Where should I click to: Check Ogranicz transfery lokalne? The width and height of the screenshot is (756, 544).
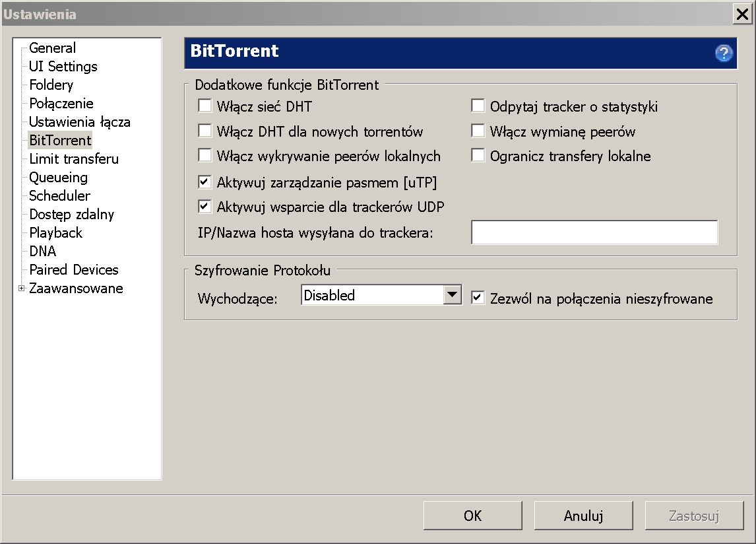click(478, 155)
